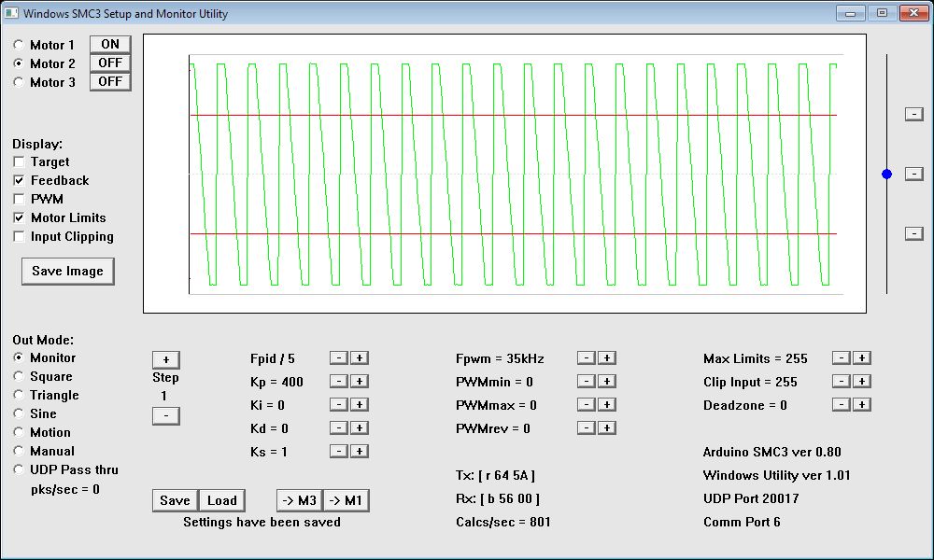Screen dimensions: 934x560
Task: Enable the Target display checkbox
Action: [x=20, y=162]
